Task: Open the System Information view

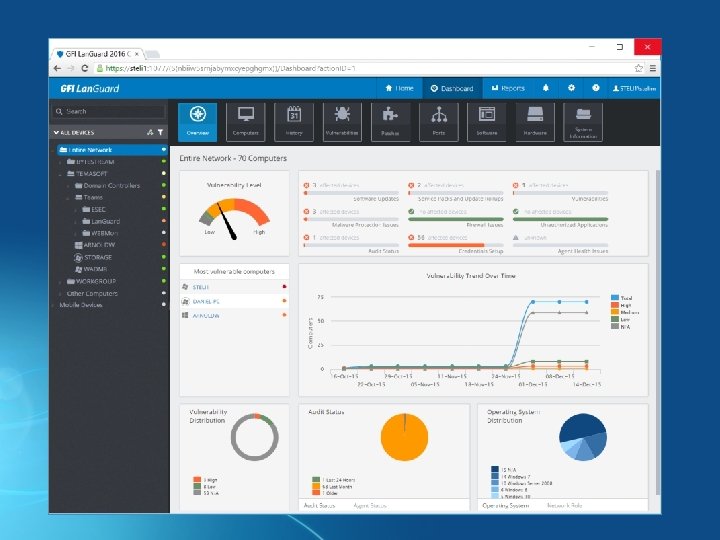Action: [x=583, y=121]
